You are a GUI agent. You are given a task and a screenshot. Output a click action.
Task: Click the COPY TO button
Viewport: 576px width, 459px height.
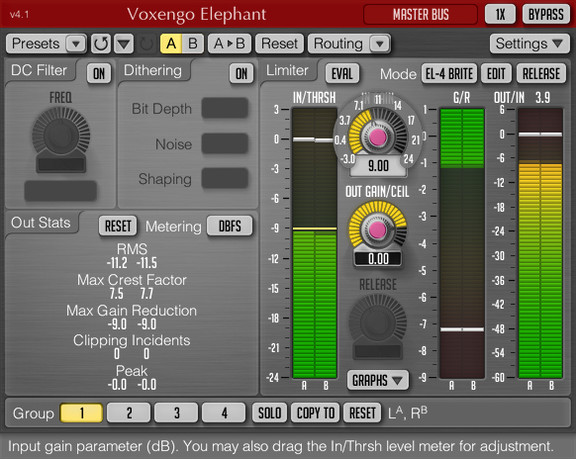click(315, 413)
